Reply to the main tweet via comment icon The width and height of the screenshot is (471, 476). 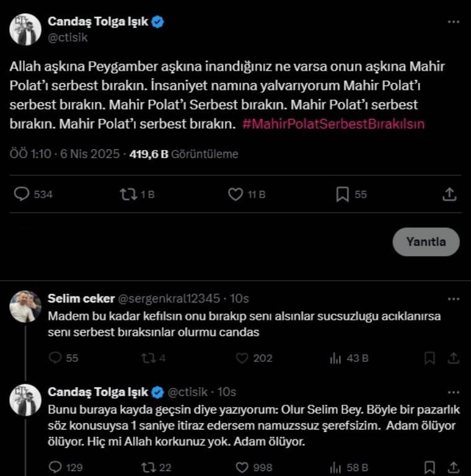click(22, 195)
